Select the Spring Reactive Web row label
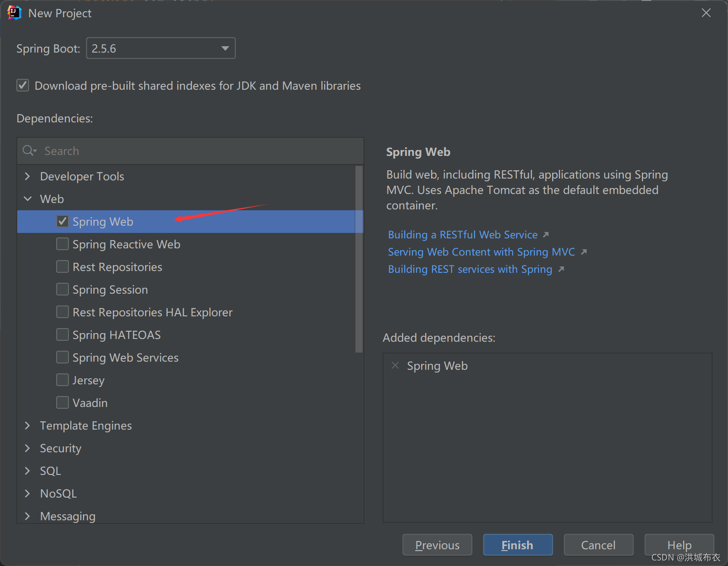728x566 pixels. [x=126, y=244]
